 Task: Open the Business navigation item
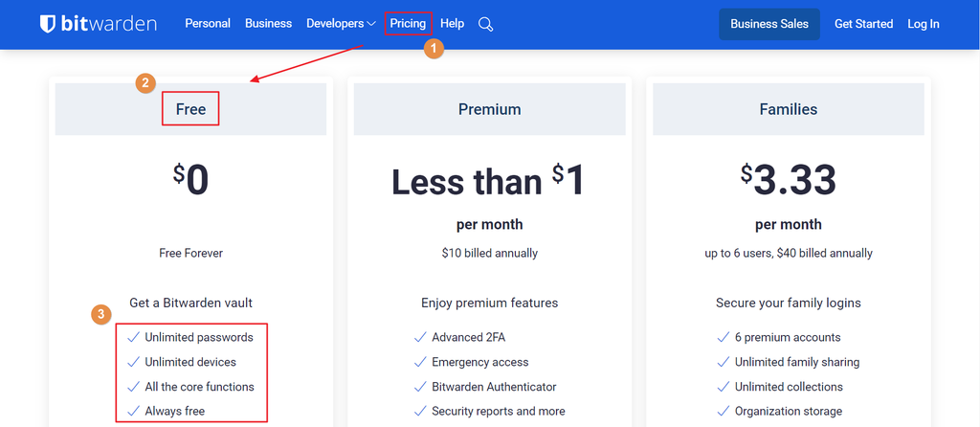(268, 24)
